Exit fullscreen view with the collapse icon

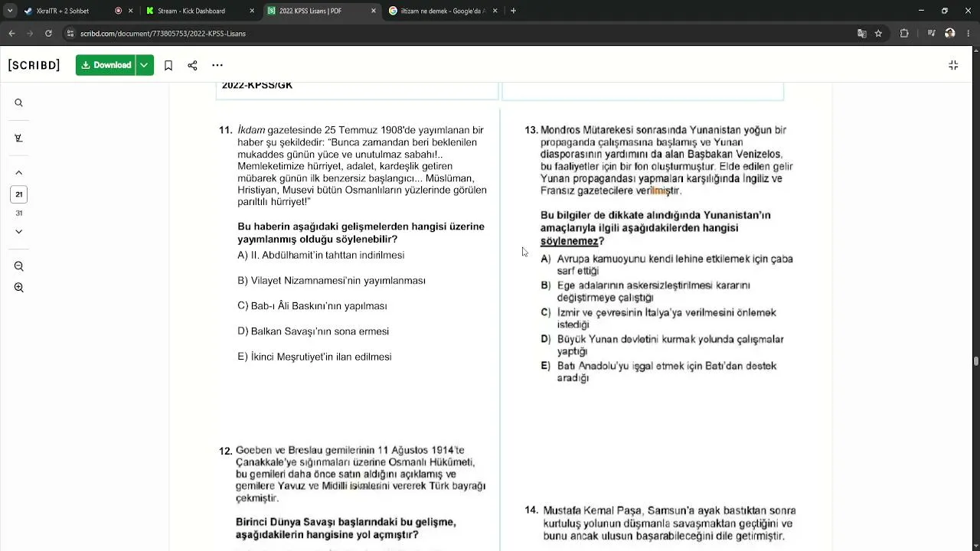tap(953, 65)
